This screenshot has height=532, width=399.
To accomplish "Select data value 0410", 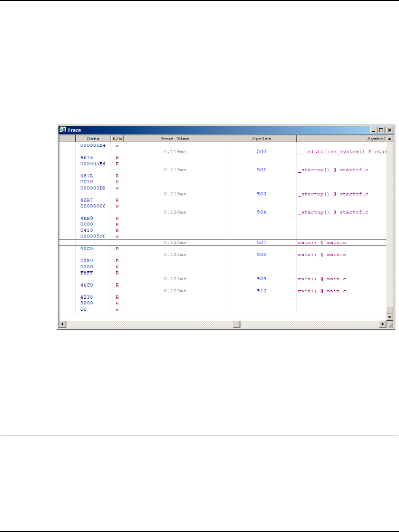I will (x=86, y=230).
